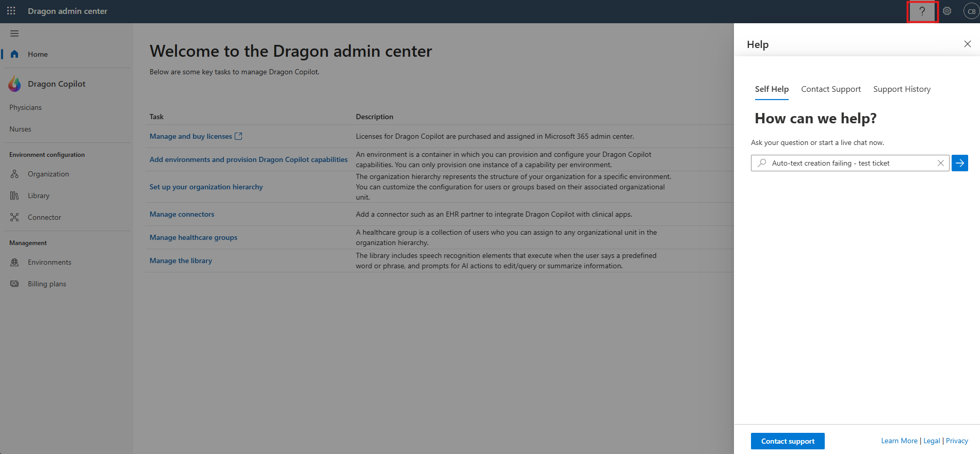Open Environments under Management
This screenshot has height=454, width=980.
tap(50, 262)
